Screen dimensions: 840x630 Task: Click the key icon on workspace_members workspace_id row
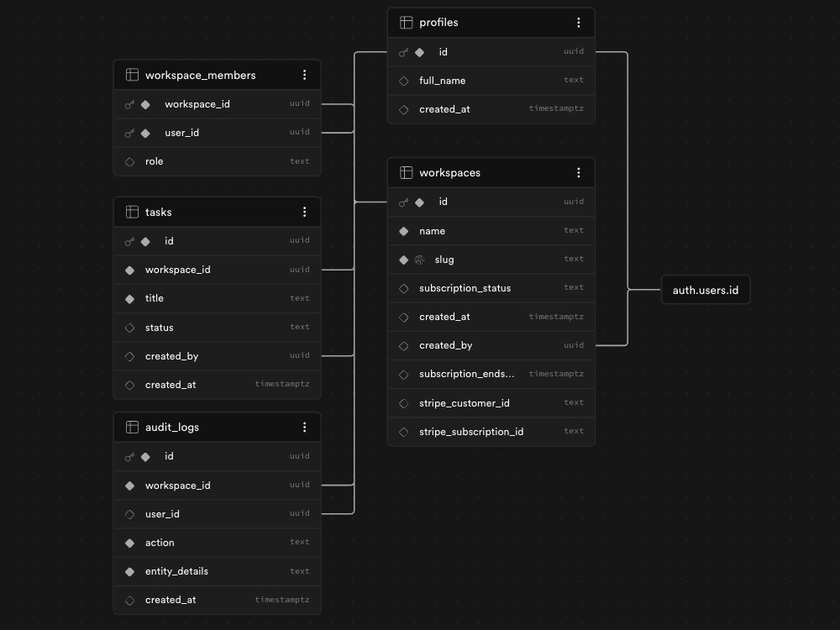[x=129, y=104]
